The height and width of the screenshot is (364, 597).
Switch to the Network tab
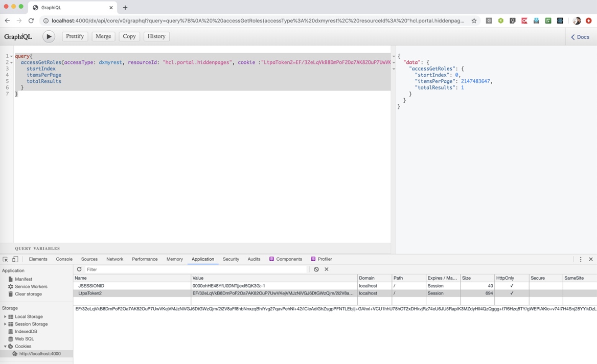coord(114,259)
